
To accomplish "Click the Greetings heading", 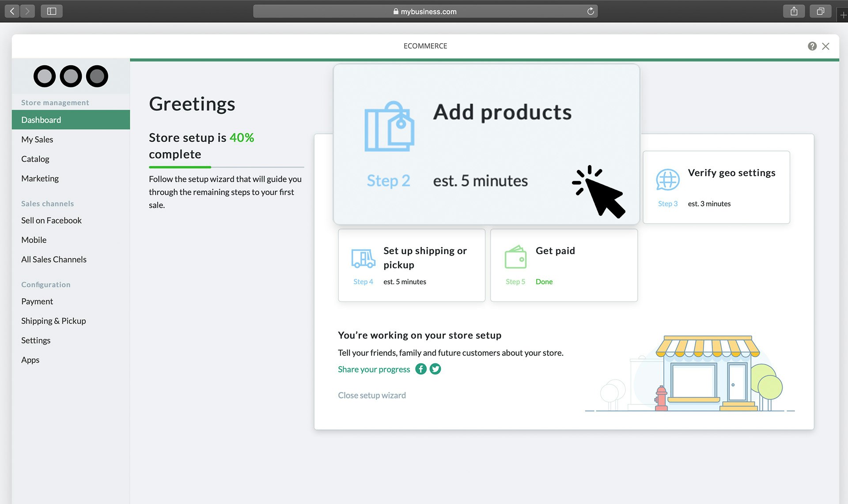I will (x=192, y=104).
